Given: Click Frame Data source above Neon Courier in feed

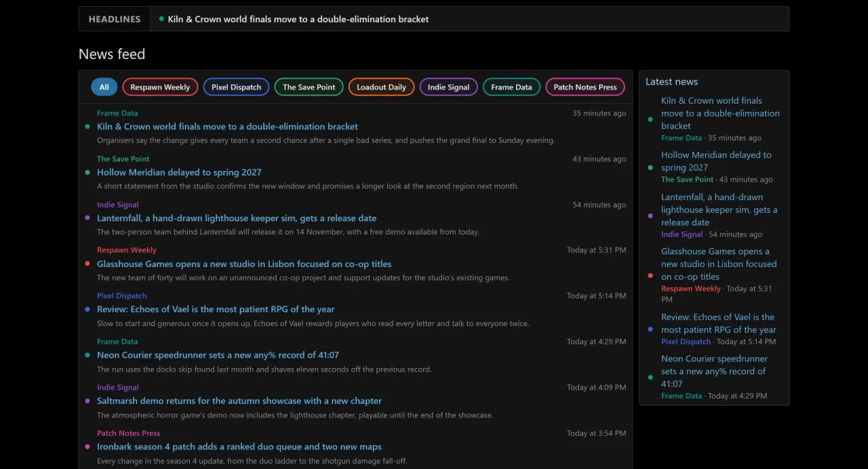Looking at the screenshot, I should tap(117, 342).
